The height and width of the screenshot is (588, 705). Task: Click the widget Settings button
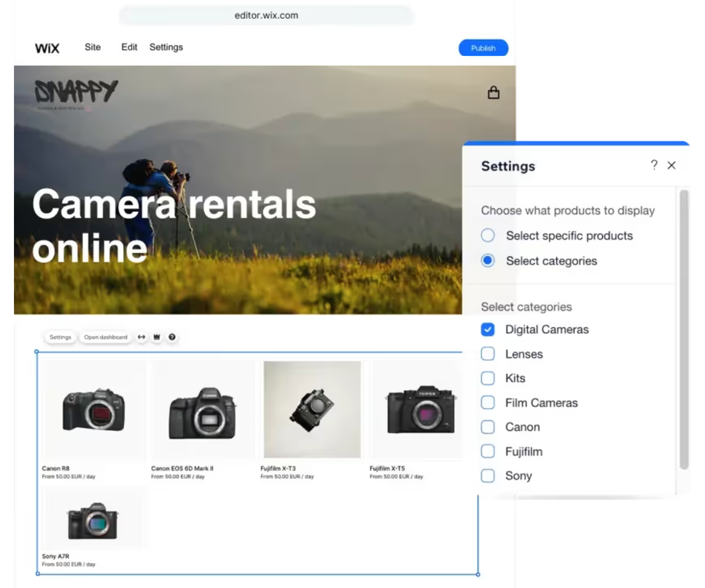pos(60,337)
